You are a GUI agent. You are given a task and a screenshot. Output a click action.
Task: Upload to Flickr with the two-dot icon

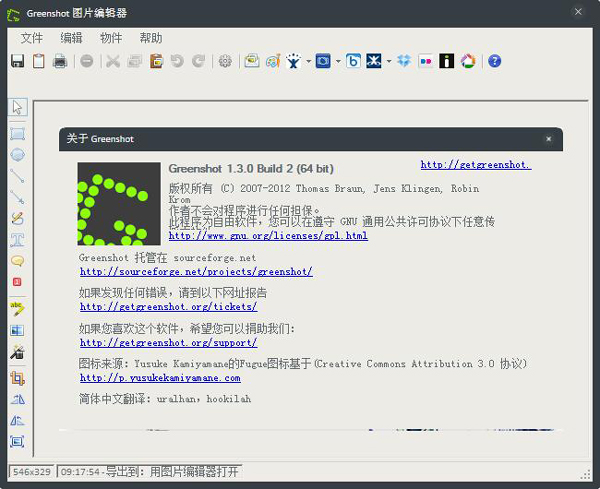click(426, 61)
